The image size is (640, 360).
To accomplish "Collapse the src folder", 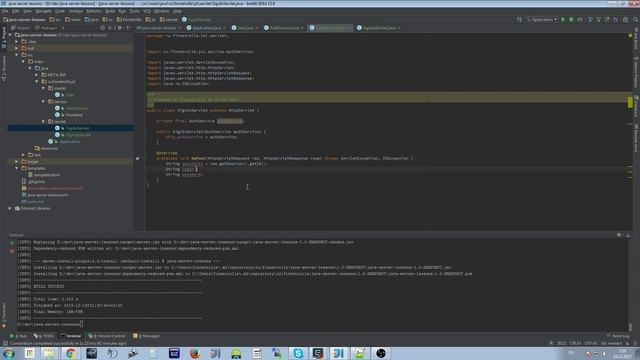I will tap(17, 55).
